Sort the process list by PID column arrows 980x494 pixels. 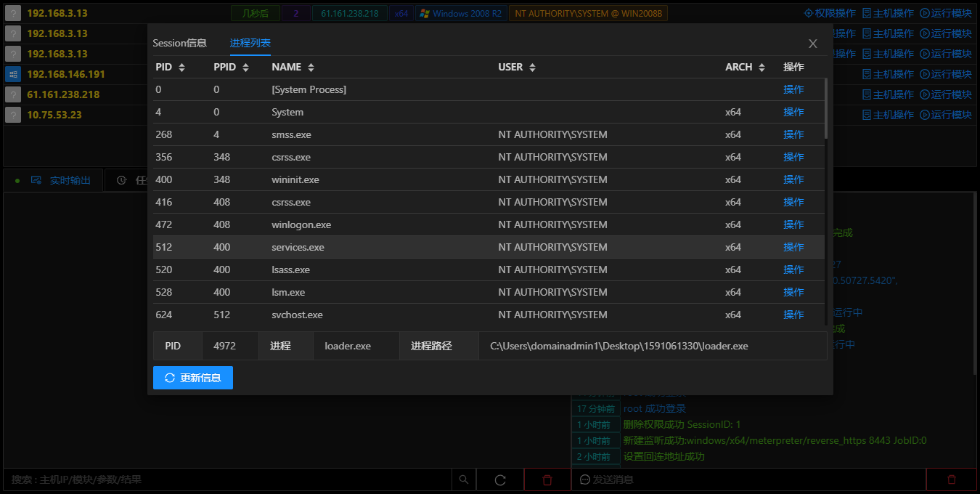click(x=181, y=68)
